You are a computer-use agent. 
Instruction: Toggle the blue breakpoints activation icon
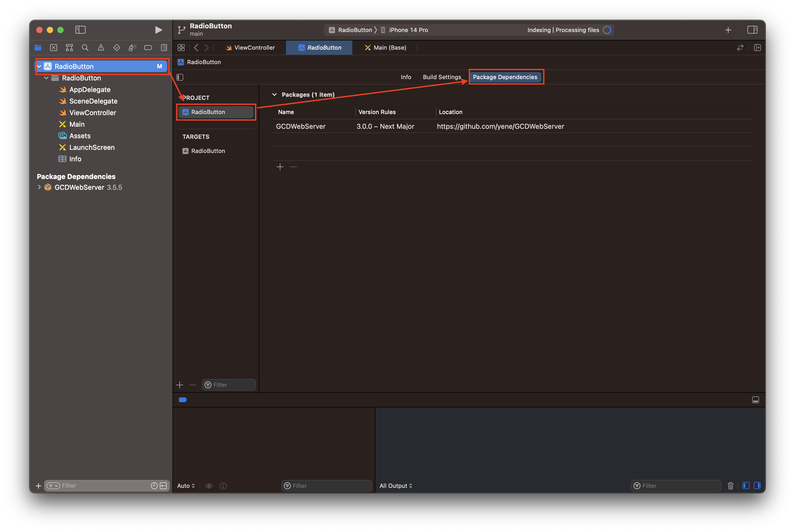183,400
